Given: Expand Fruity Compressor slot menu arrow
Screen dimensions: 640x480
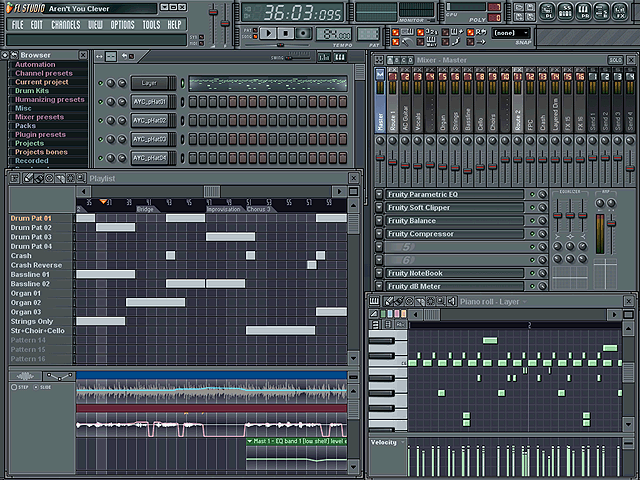Looking at the screenshot, I should click(x=379, y=234).
